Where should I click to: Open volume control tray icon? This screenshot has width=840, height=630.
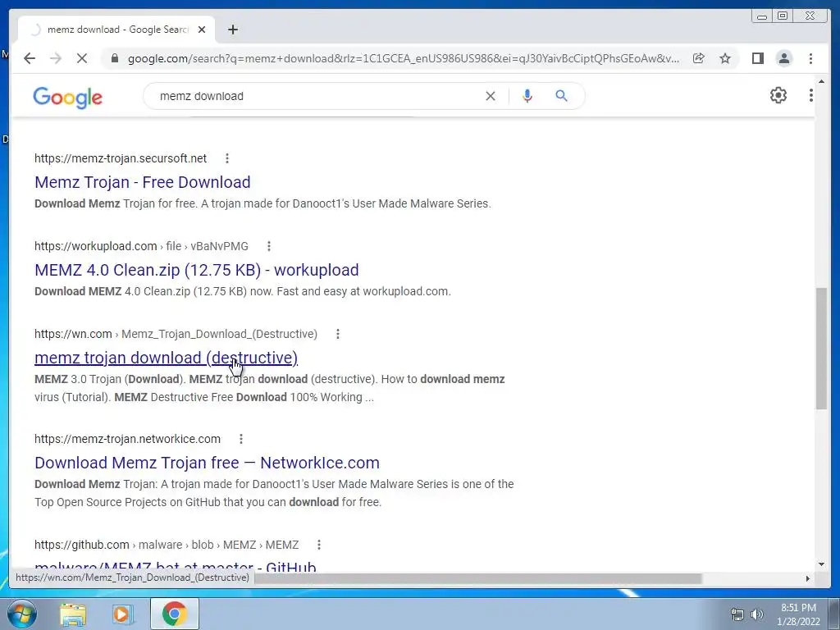point(756,614)
